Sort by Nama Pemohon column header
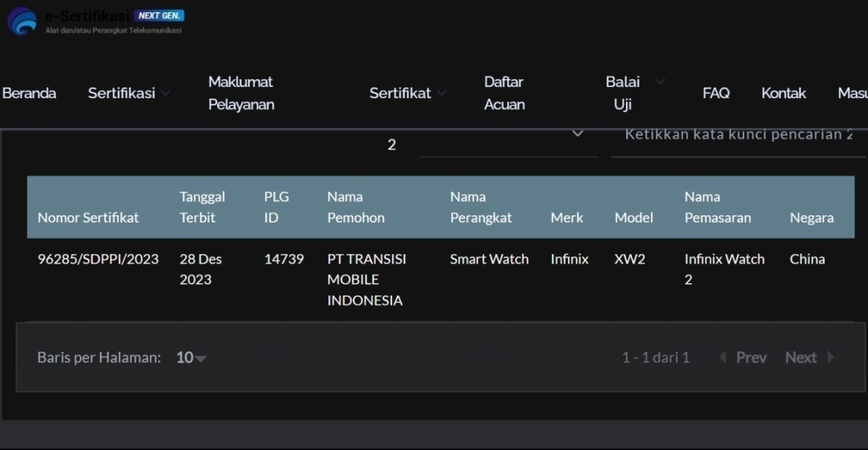This screenshot has height=450, width=868. 356,207
